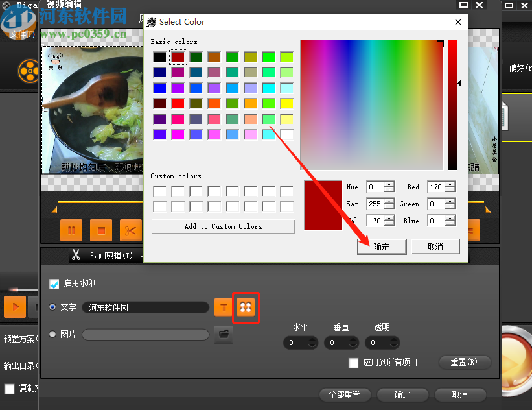Viewport: 532px width, 410px height.
Task: Enable the 应用到所有项目 checkbox
Action: 354,363
